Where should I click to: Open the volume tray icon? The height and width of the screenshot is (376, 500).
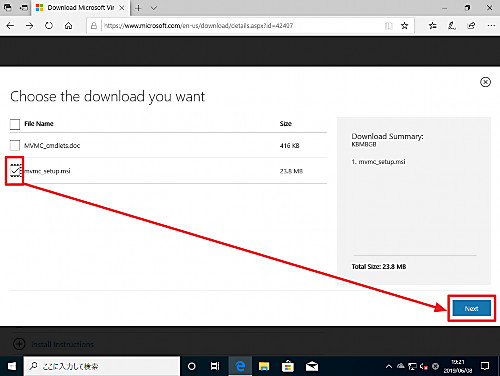click(424, 366)
